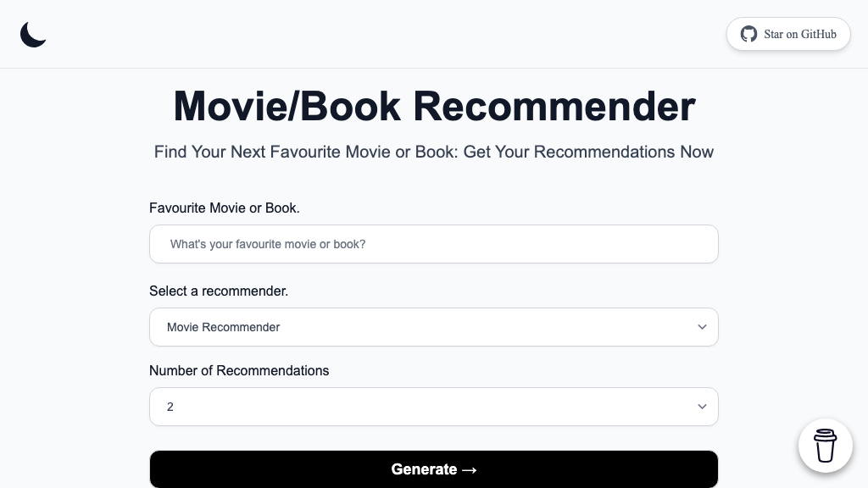Open the recommendations count selector showing 2

point(434,407)
